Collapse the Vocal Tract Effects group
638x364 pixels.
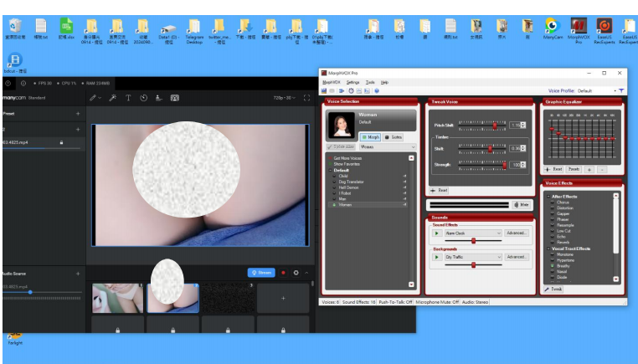tap(548, 249)
